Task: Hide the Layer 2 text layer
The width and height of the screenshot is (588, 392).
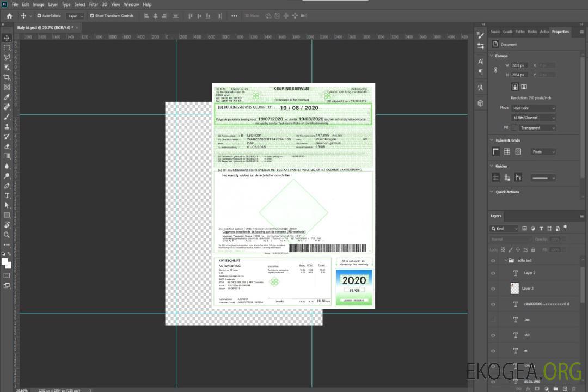Action: [493, 273]
